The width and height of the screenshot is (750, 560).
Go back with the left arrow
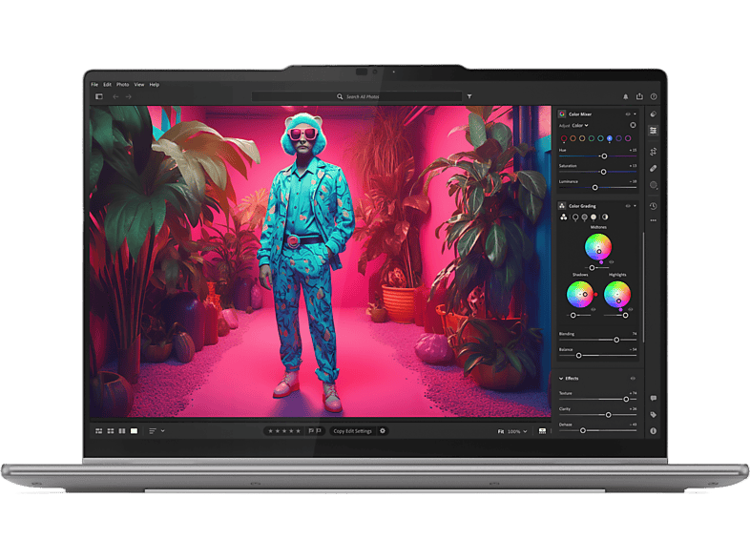115,96
